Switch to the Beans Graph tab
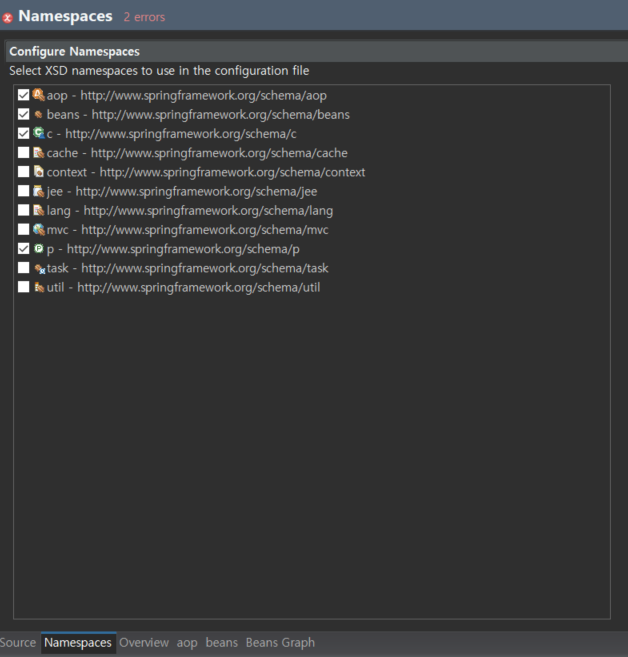This screenshot has width=628, height=657. 280,643
